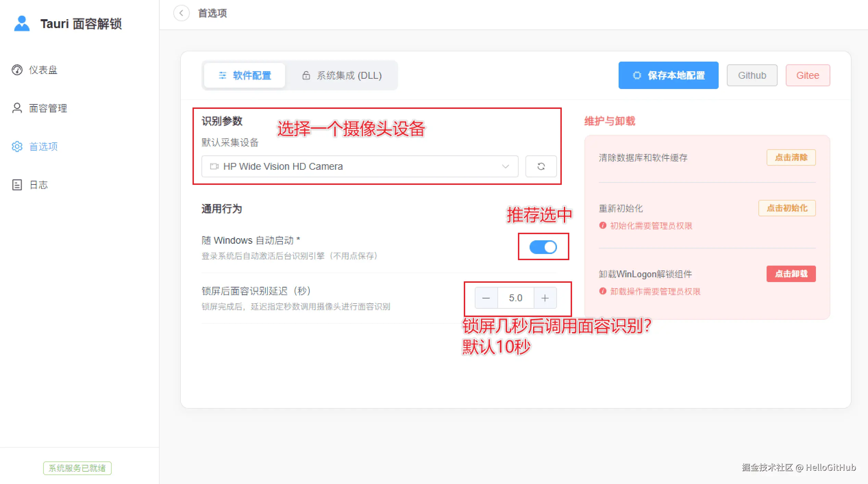Open the Gitee link button
The width and height of the screenshot is (868, 484).
(x=807, y=75)
